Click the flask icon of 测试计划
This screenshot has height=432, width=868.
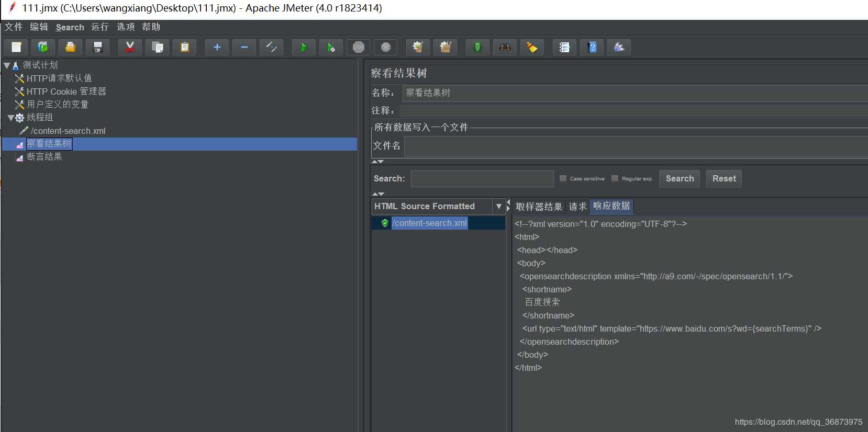coord(15,65)
